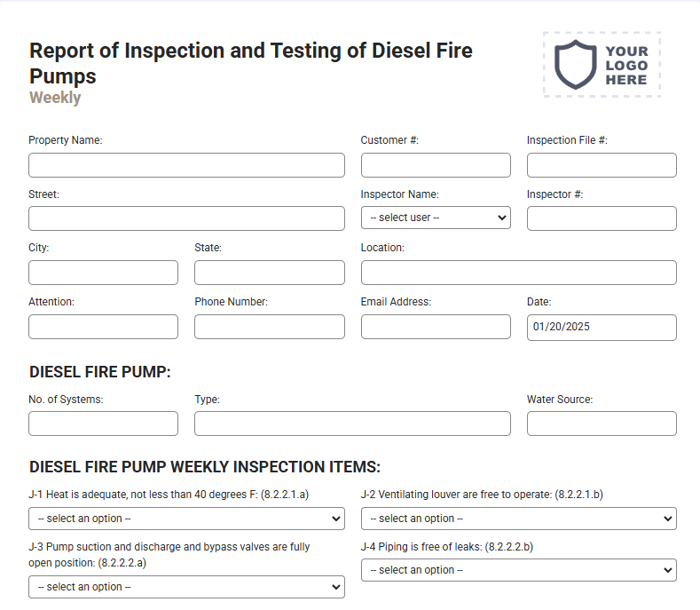This screenshot has height=610, width=700.
Task: Select the Email Address field
Action: click(436, 327)
